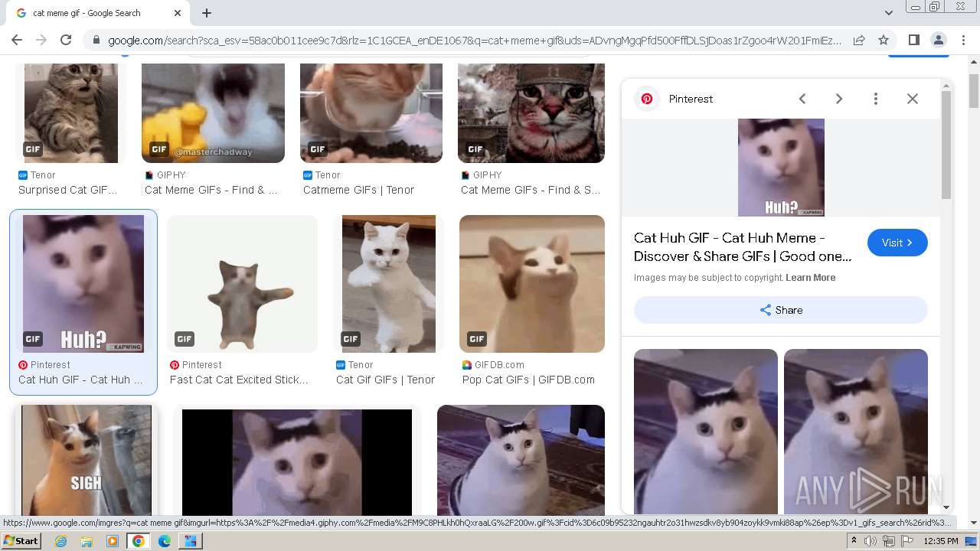The height and width of the screenshot is (551, 980).
Task: Toggle the browser side panel
Action: [x=913, y=40]
